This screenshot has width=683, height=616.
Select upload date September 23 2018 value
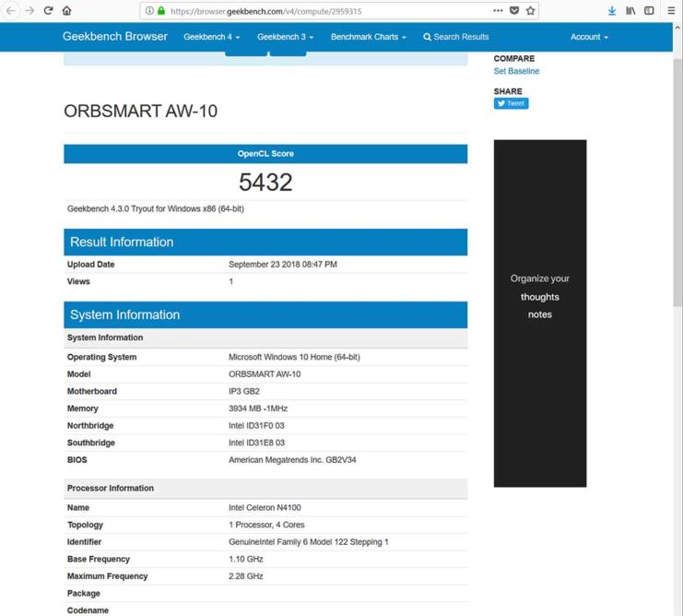click(283, 265)
